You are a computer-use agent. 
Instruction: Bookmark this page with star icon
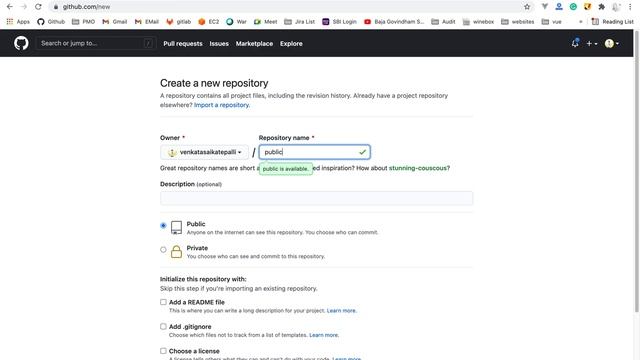click(527, 7)
